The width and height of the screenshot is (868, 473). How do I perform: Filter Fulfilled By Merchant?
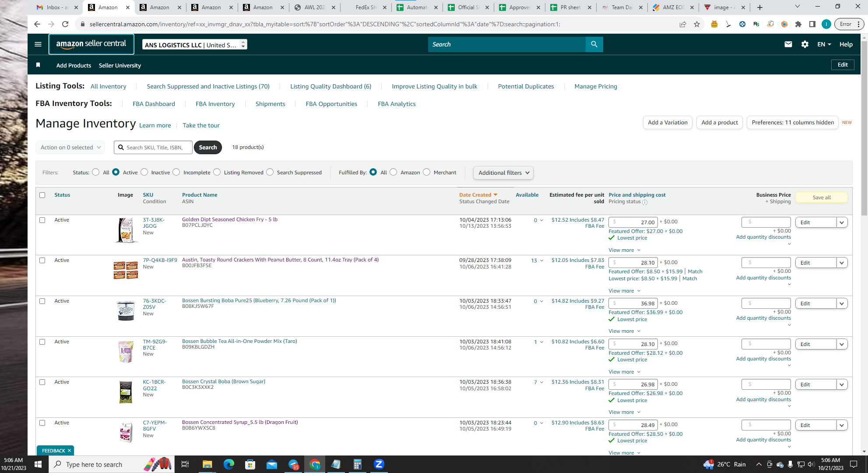click(427, 172)
